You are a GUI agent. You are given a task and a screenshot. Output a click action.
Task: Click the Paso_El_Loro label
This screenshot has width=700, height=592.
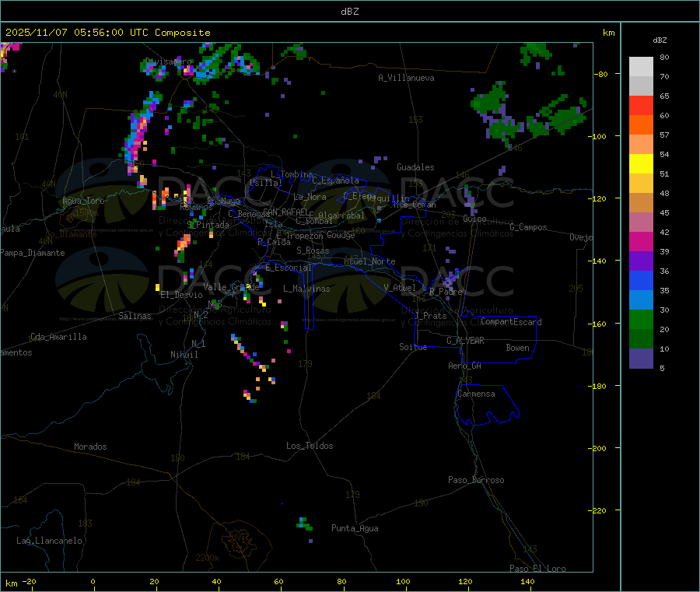click(x=537, y=569)
